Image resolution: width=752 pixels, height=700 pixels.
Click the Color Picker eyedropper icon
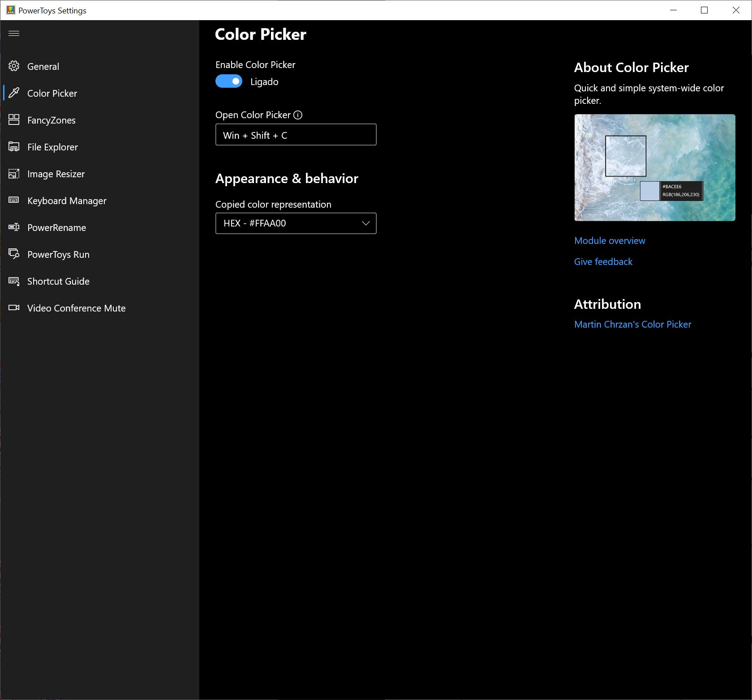point(14,93)
